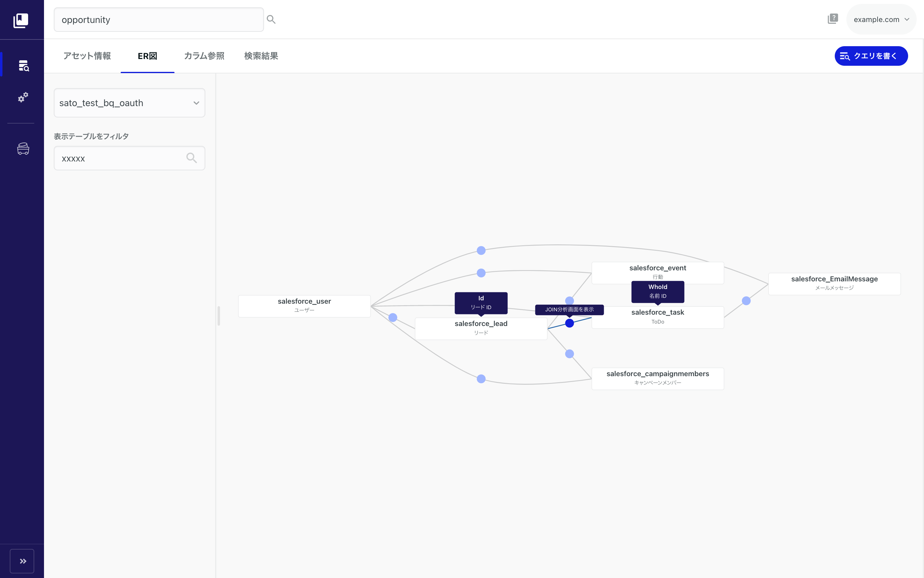Click the join dot between lead and campaignmembers
Screen dimensions: 924x578
point(569,354)
